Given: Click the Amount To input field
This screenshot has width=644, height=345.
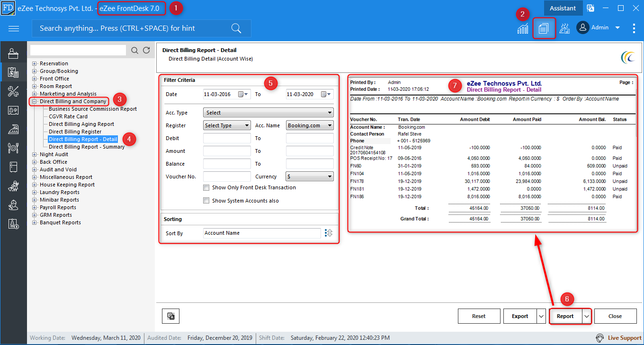Looking at the screenshot, I should [x=310, y=151].
